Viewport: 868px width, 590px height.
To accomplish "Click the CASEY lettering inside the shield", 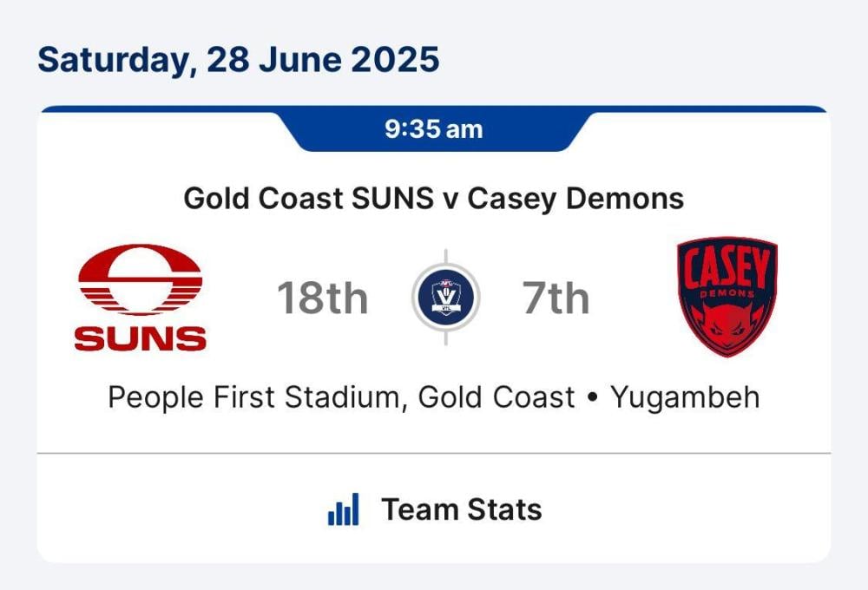I will tap(727, 268).
